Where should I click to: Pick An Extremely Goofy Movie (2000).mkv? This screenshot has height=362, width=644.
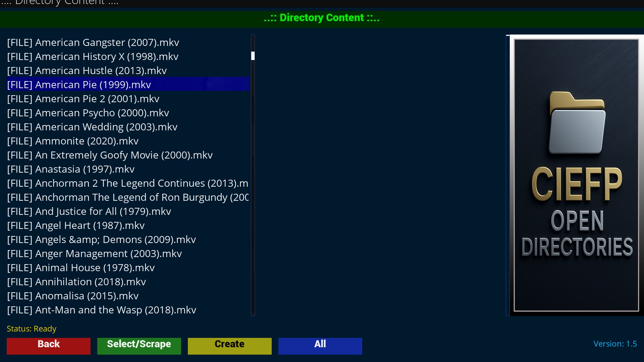[x=128, y=155]
